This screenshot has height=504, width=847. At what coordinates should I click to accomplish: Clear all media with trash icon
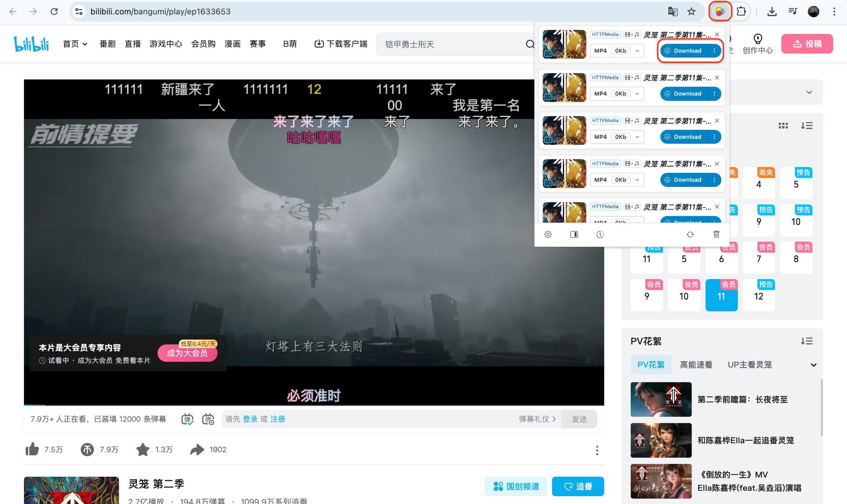click(x=716, y=234)
